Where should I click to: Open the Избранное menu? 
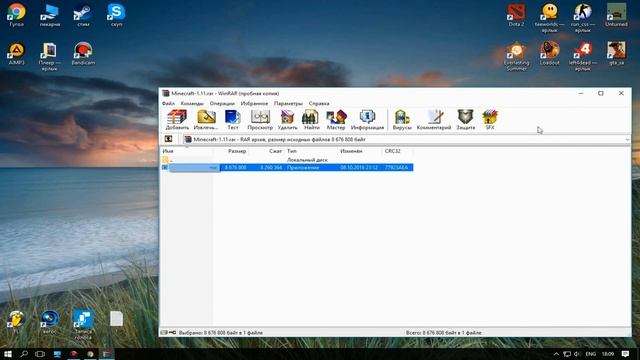click(254, 104)
